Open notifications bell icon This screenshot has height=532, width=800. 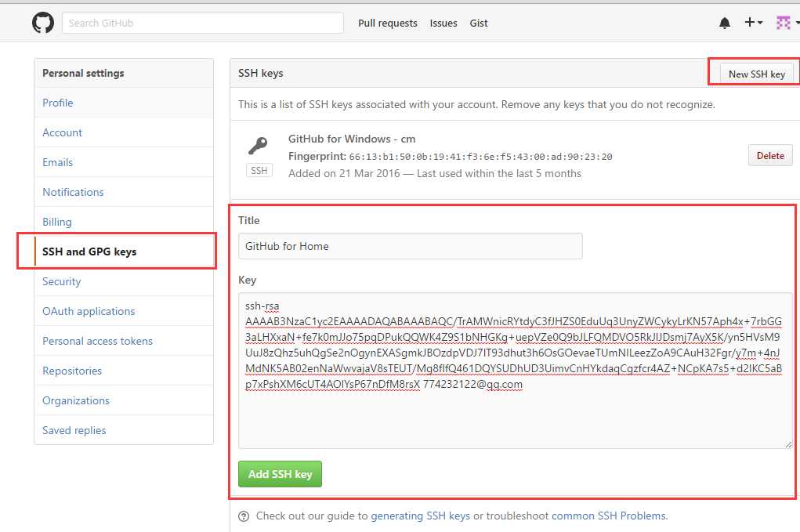click(x=725, y=23)
